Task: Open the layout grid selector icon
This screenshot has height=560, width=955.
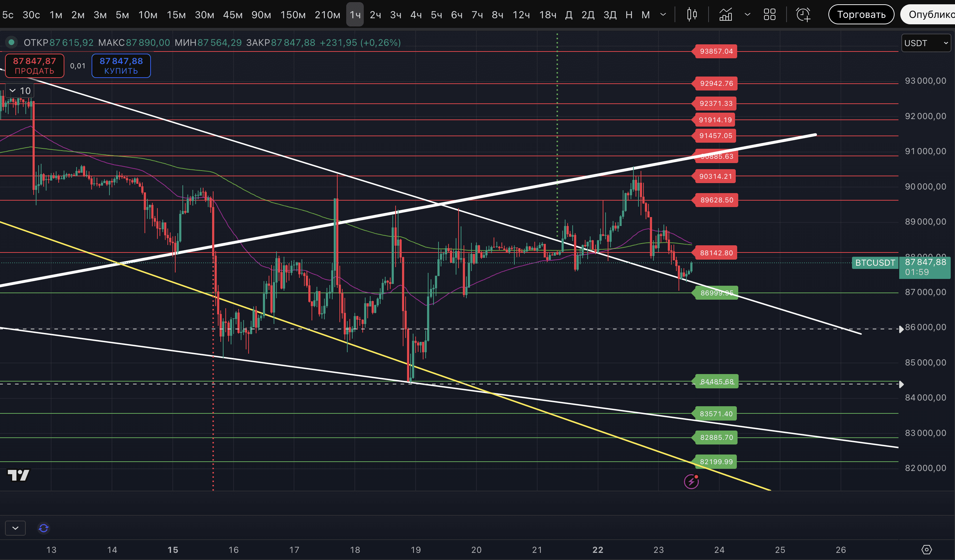Action: coord(769,15)
